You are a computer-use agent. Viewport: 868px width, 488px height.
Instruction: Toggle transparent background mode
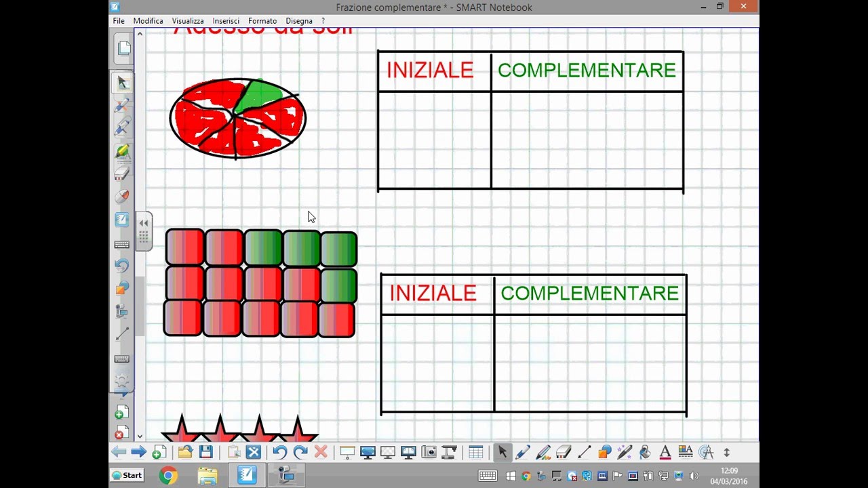pos(388,452)
